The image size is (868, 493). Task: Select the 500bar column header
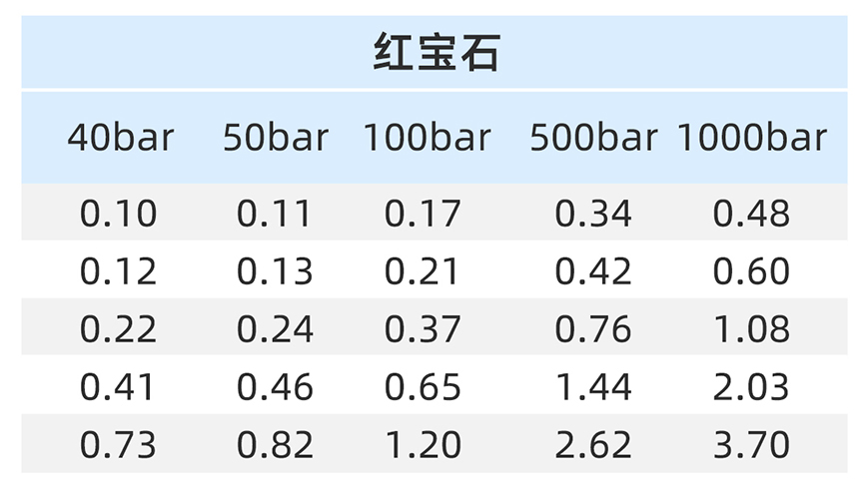593,138
